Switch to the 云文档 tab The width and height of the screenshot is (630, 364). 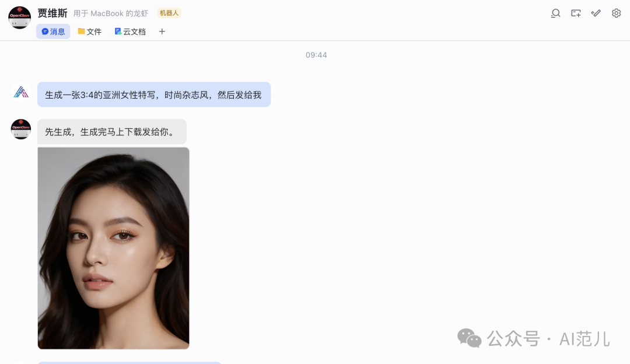(x=130, y=32)
